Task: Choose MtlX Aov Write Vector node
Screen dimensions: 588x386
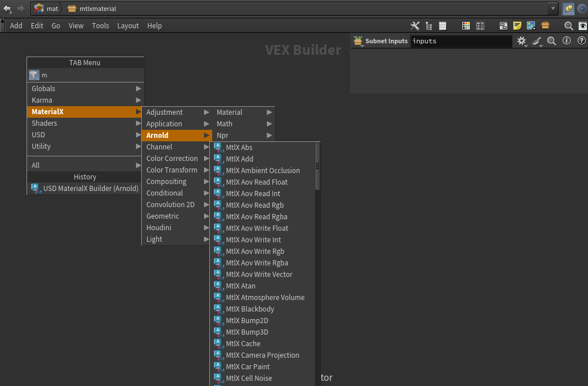Action: 262,275
